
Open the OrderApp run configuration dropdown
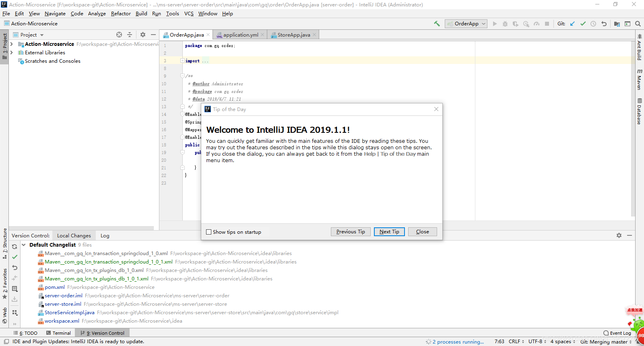pos(466,24)
